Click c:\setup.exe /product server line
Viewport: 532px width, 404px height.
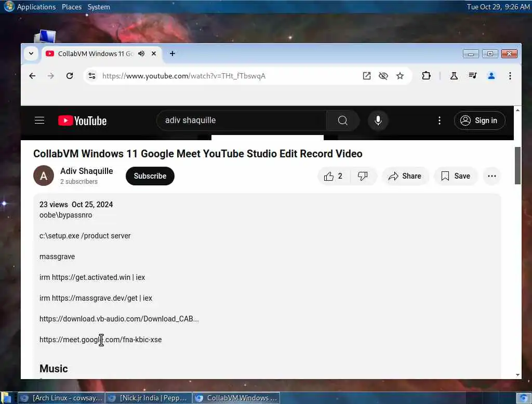(x=85, y=236)
